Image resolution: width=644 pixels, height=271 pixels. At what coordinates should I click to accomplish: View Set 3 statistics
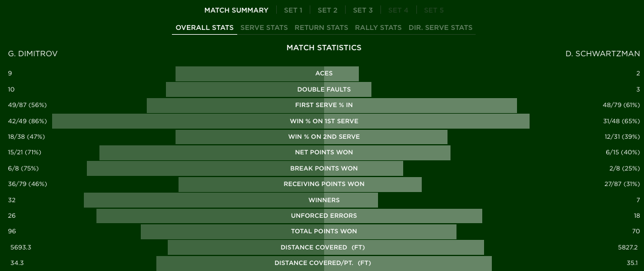[363, 10]
